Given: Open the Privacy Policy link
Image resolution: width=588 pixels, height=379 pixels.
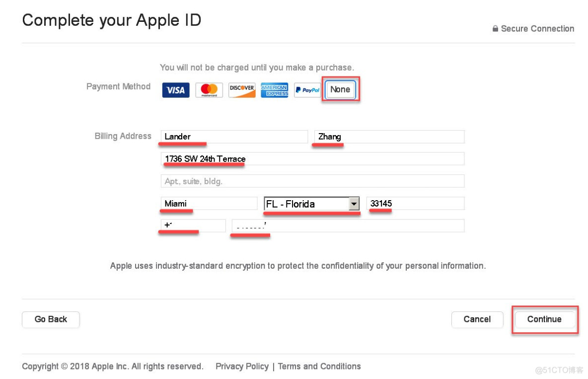Looking at the screenshot, I should click(242, 366).
